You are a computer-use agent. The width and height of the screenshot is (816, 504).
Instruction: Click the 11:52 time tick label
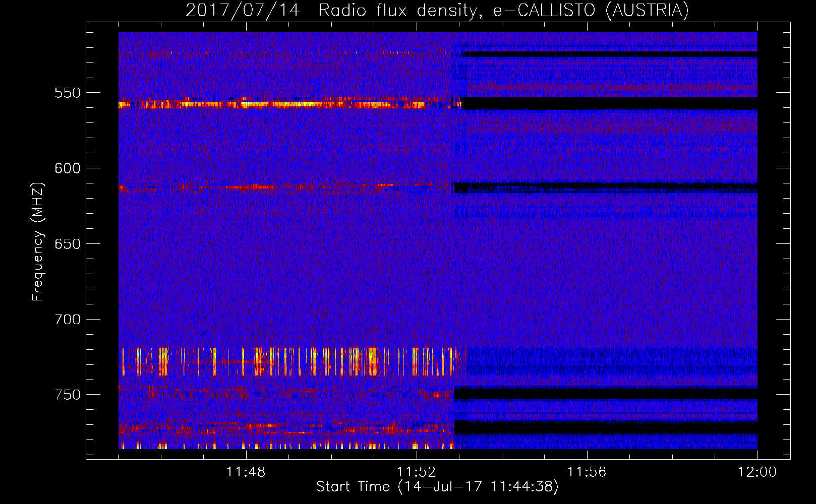tap(417, 472)
